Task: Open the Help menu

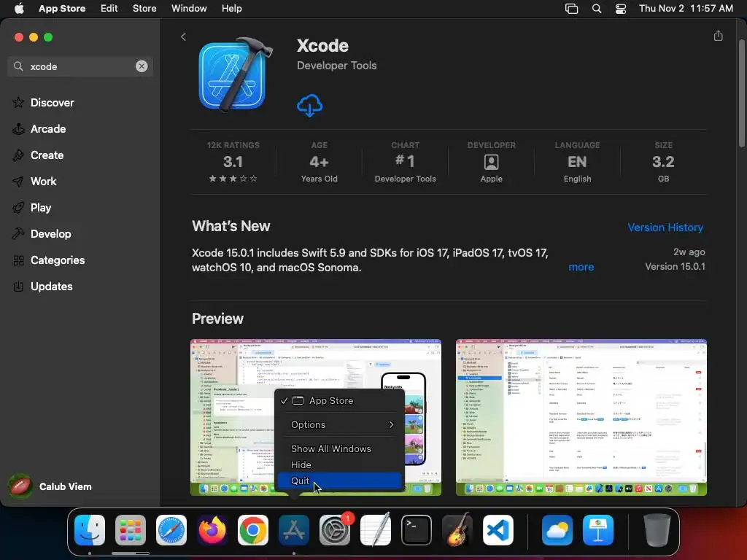Action: pyautogui.click(x=231, y=9)
